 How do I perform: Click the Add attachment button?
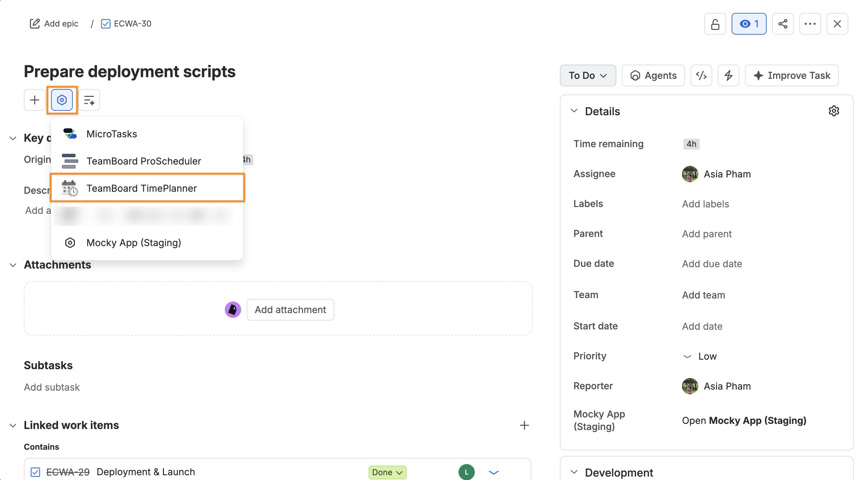290,310
